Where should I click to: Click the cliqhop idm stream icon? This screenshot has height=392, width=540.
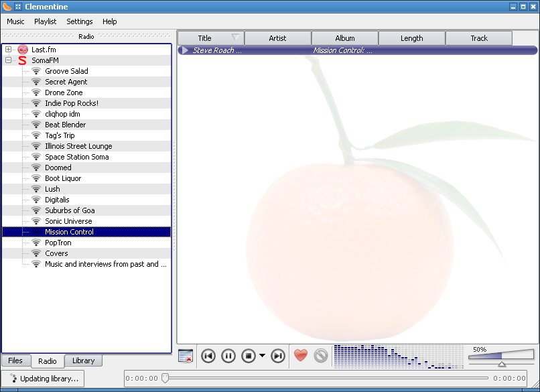coord(36,114)
